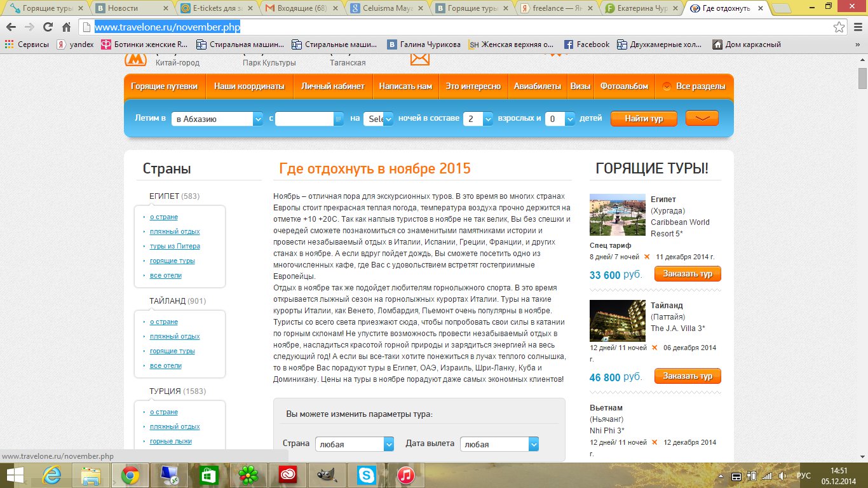Viewport: 868px width, 488px height.
Task: Open iTunes from the taskbar
Action: (405, 475)
